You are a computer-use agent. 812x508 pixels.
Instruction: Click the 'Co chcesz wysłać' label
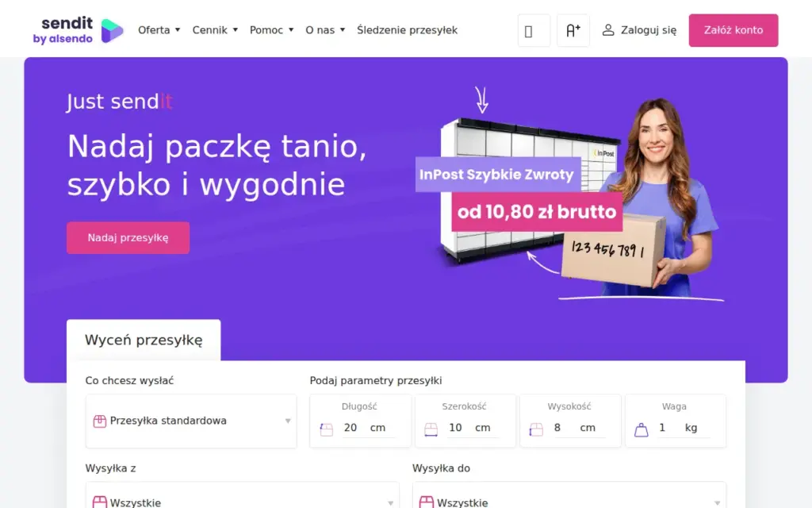tap(129, 380)
